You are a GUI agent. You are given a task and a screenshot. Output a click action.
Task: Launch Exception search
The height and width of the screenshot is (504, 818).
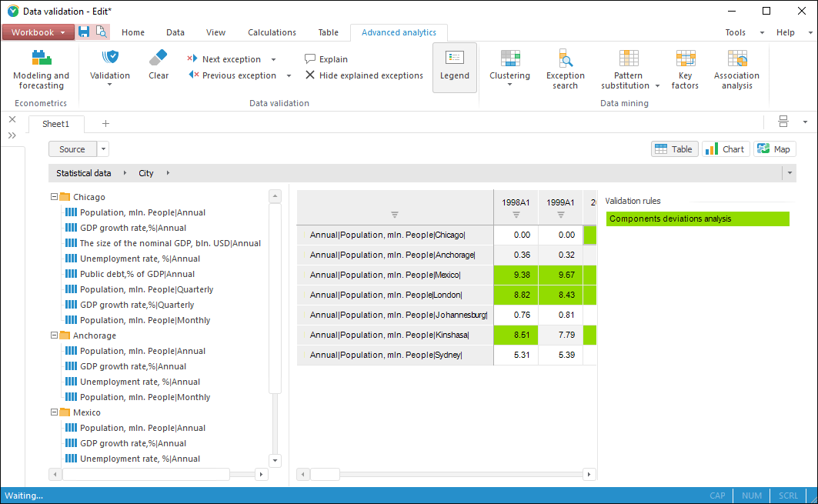pos(566,69)
